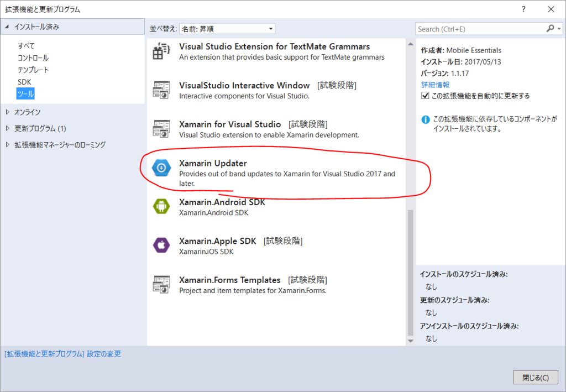Click the 閉じる(C) button
Viewport: 566px width, 392px height.
pos(536,378)
